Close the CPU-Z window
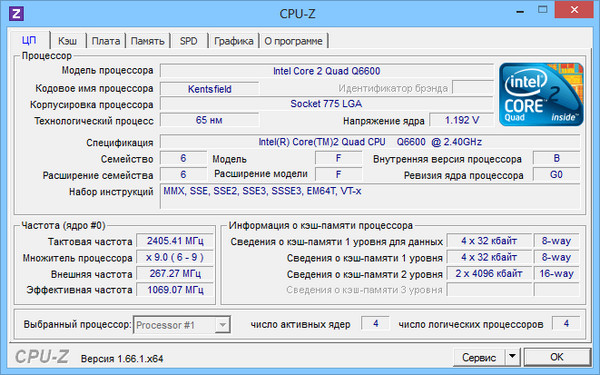This screenshot has width=600, height=375. pos(574,10)
